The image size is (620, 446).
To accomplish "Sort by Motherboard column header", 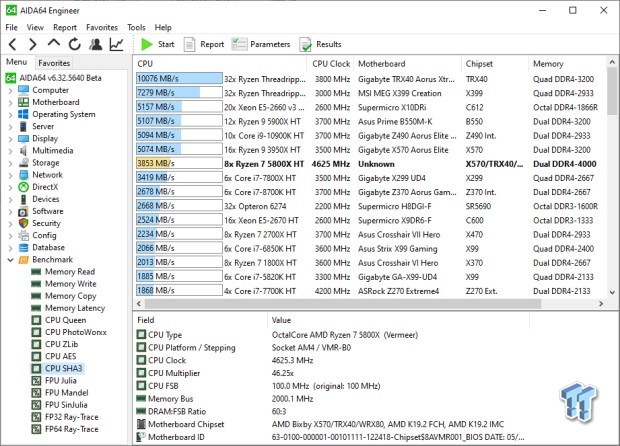I will (x=408, y=64).
